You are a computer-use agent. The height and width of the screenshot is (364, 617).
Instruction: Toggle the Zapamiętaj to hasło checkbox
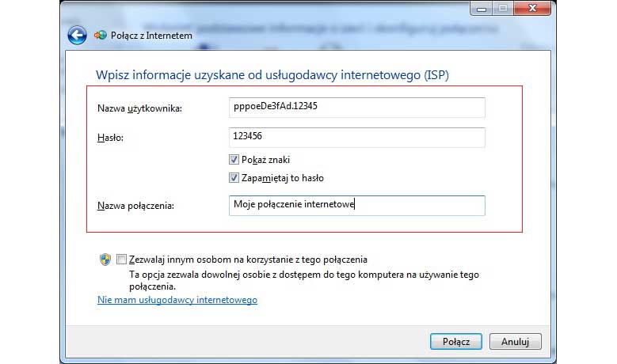point(234,178)
